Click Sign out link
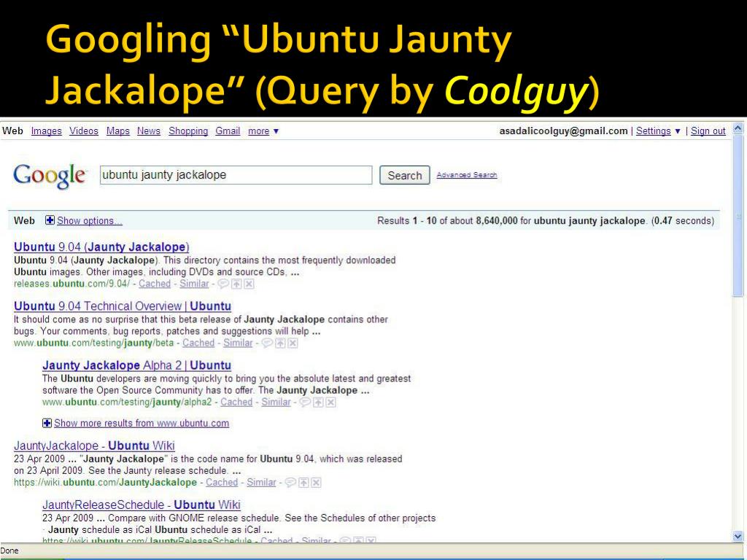Image resolution: width=747 pixels, height=560 pixels. 708,131
